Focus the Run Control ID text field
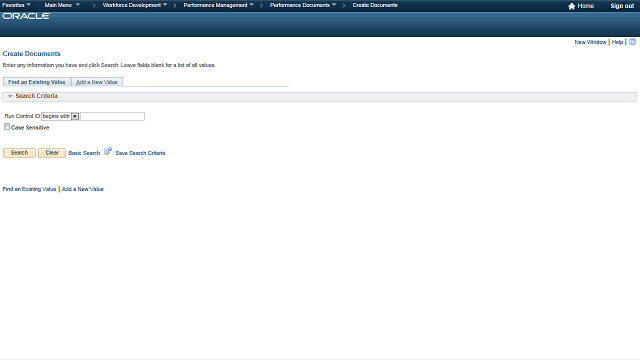The height and width of the screenshot is (360, 640). (x=112, y=116)
